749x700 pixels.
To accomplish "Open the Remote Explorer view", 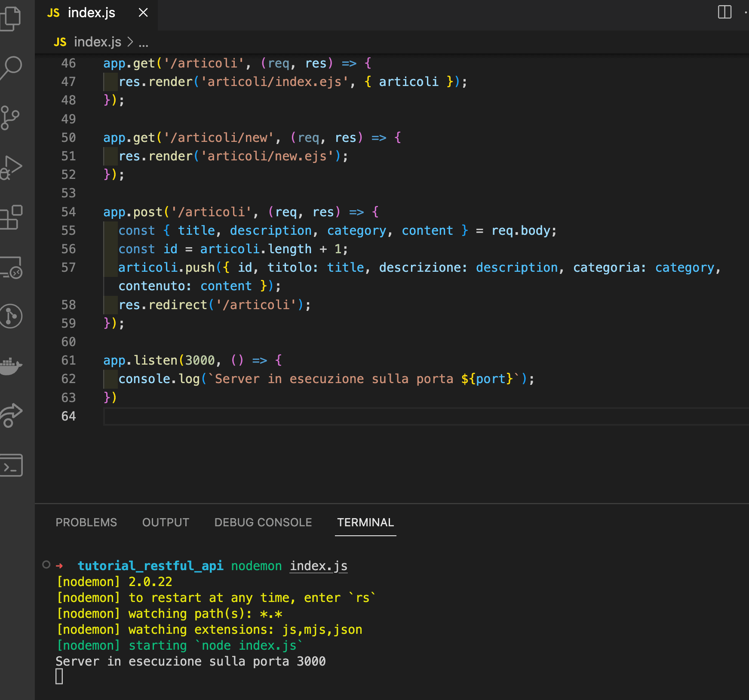I will tap(11, 267).
